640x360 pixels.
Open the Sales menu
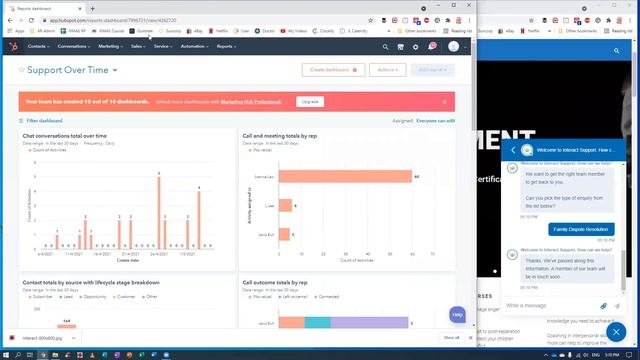(138, 47)
